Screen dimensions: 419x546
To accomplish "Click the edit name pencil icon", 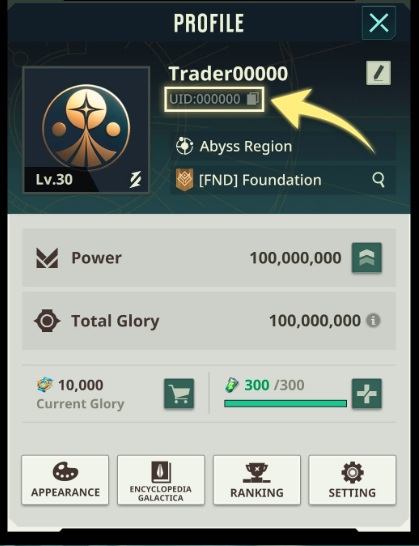I will coord(378,73).
